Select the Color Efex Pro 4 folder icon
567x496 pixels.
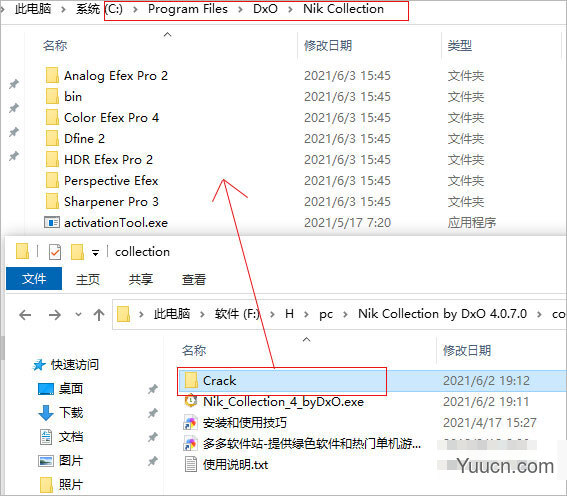click(x=52, y=117)
